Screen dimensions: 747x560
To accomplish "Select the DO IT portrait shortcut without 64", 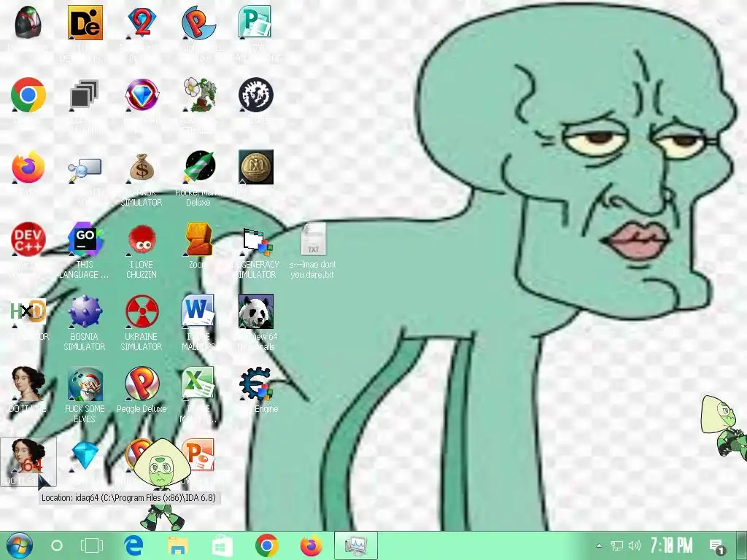I will (x=28, y=384).
